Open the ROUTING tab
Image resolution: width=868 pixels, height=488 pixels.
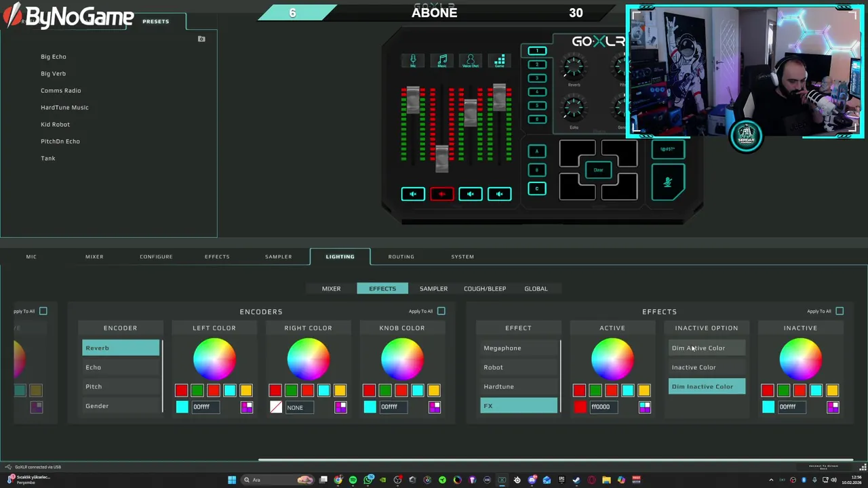point(401,257)
